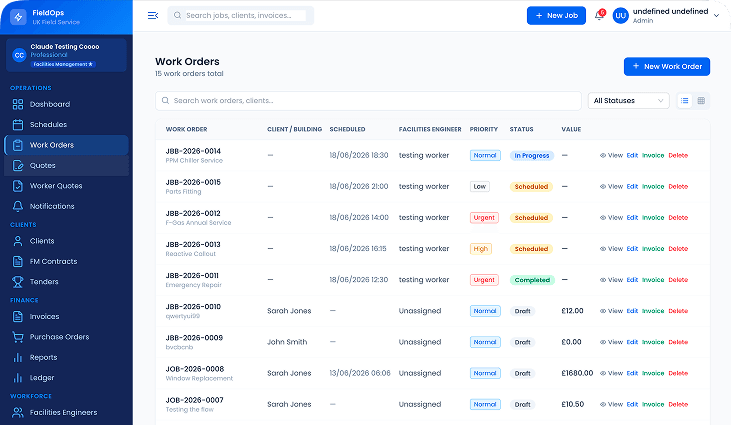Viewport: 731px width, 425px height.
Task: Click the Invoices sidebar icon
Action: (x=18, y=316)
